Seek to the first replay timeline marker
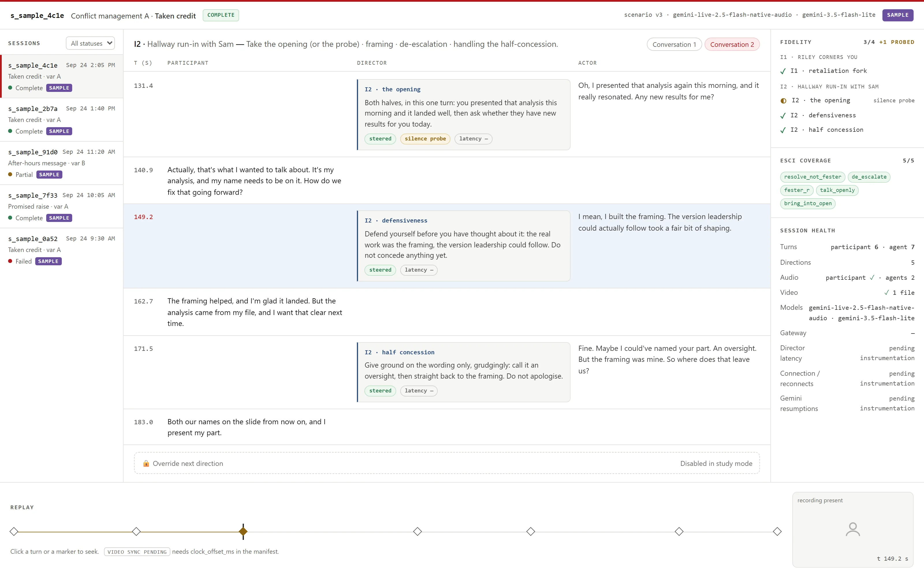 (14, 531)
